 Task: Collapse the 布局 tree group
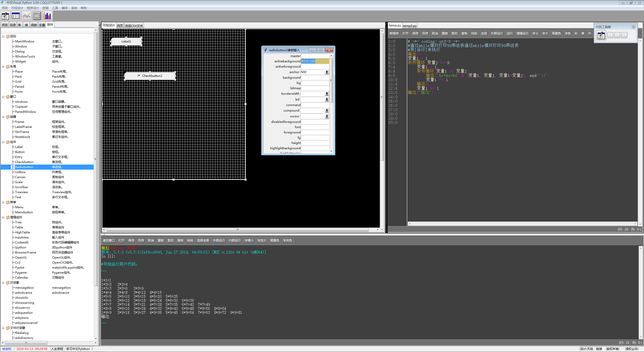(3, 67)
